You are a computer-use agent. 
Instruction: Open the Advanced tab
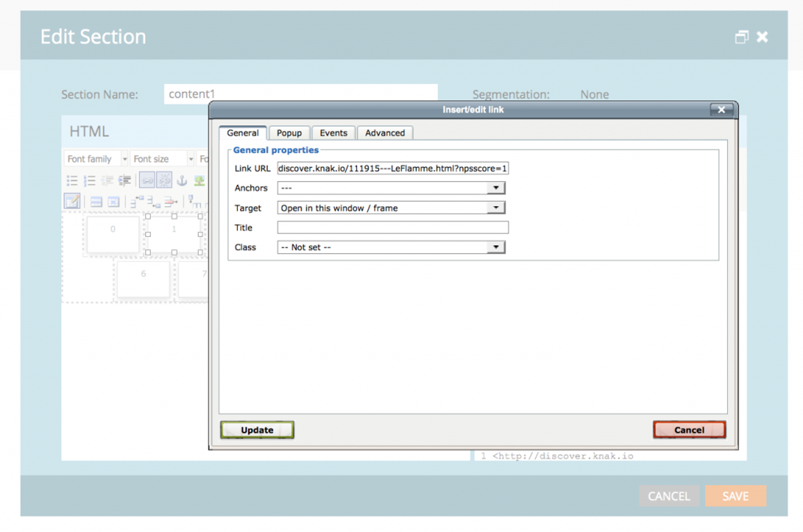pos(385,133)
